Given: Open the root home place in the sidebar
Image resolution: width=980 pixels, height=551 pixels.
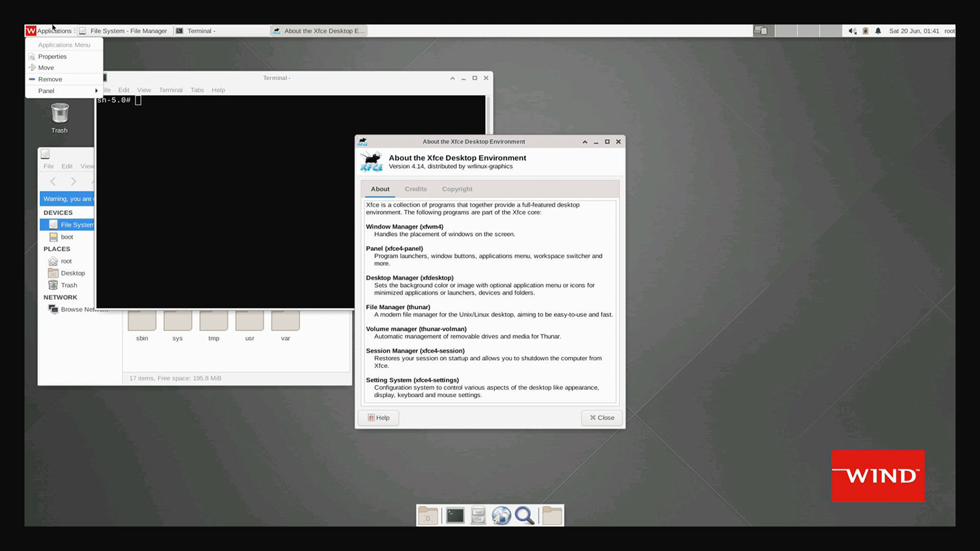Looking at the screenshot, I should (67, 261).
